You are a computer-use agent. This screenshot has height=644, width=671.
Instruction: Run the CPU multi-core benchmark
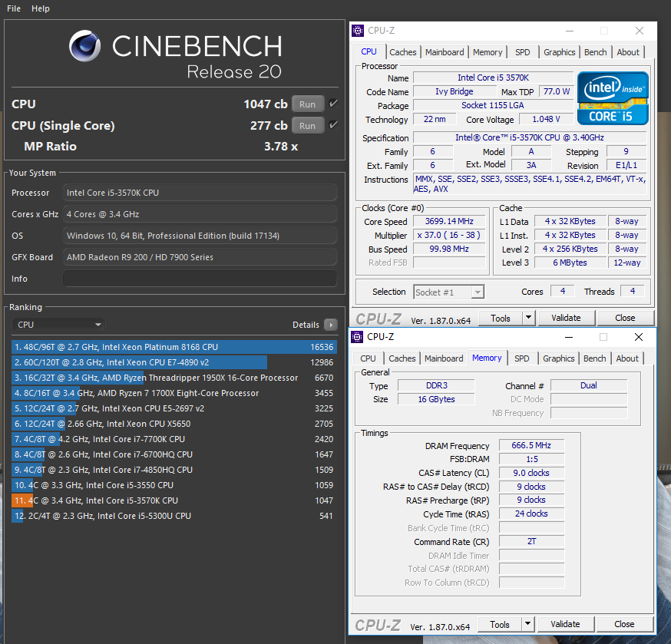click(x=308, y=104)
